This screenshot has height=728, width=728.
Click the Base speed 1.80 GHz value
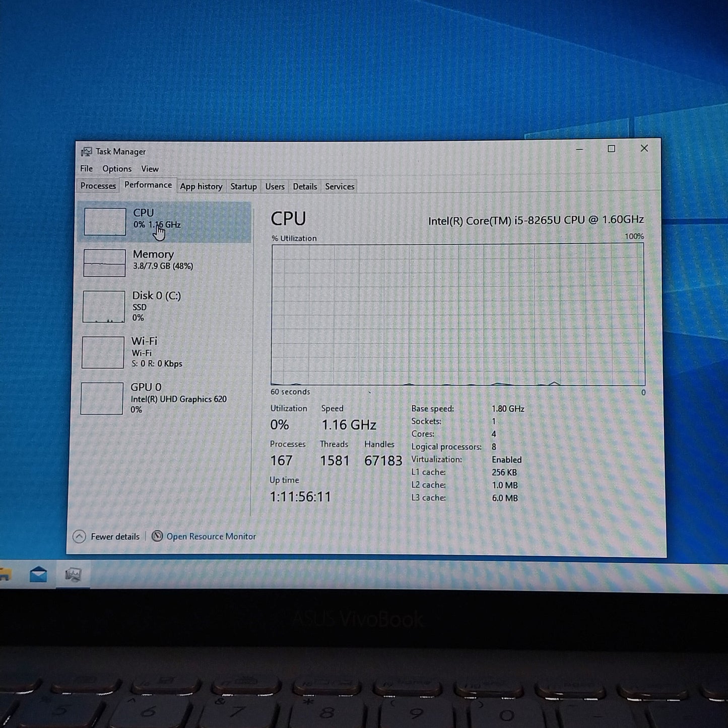click(508, 409)
